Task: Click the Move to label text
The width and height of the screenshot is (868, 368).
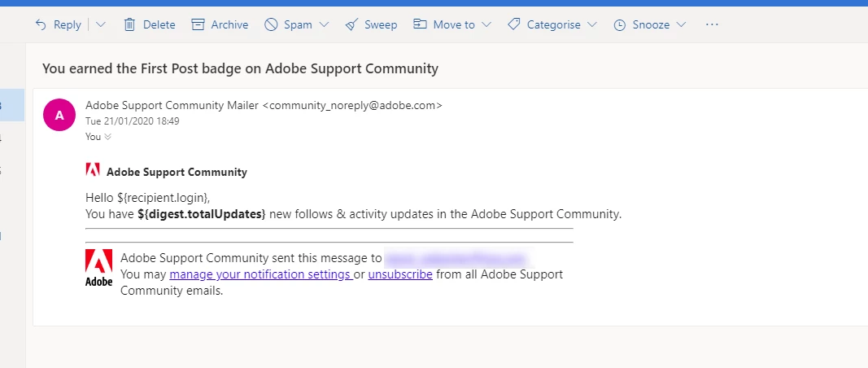Action: coord(454,25)
